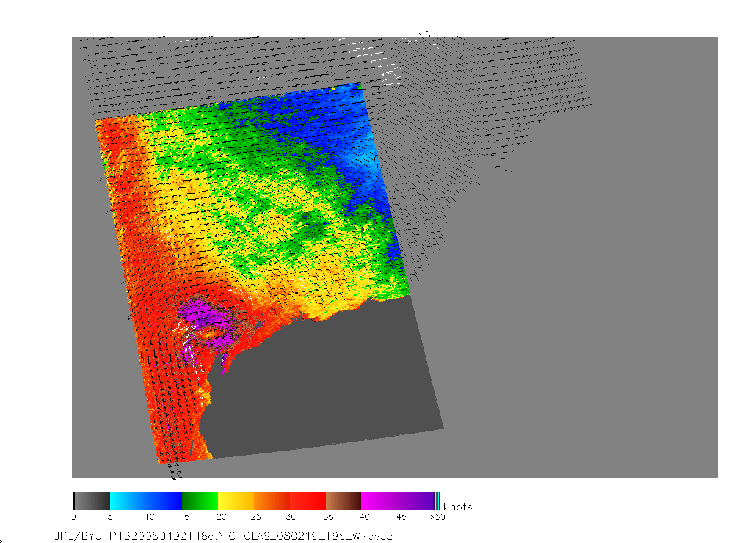Viewport: 756px width, 543px height.
Task: Click the '25' legend tick label
Action: click(256, 517)
